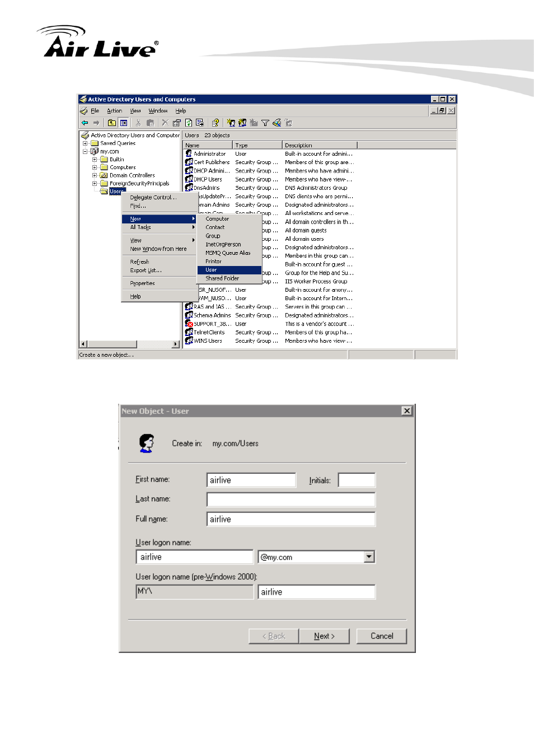Expand the Domain Controllers tree node
The height and width of the screenshot is (756, 534).
(95, 175)
